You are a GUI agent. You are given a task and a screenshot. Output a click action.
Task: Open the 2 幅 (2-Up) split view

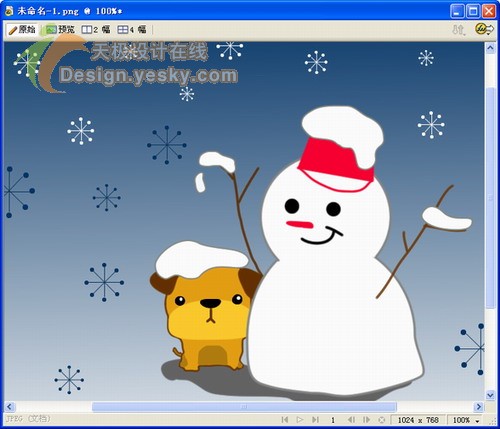coord(96,30)
